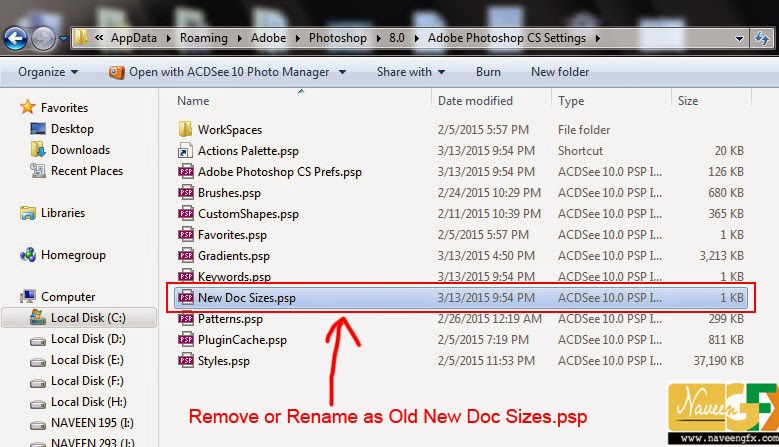Open dropdown arrow beside ACDSee open button

pos(342,72)
